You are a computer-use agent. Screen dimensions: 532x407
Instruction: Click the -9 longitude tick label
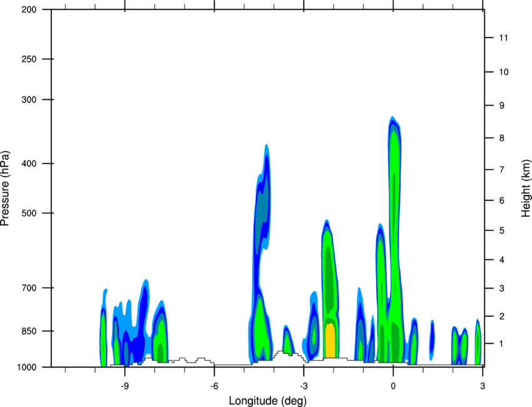pos(125,386)
